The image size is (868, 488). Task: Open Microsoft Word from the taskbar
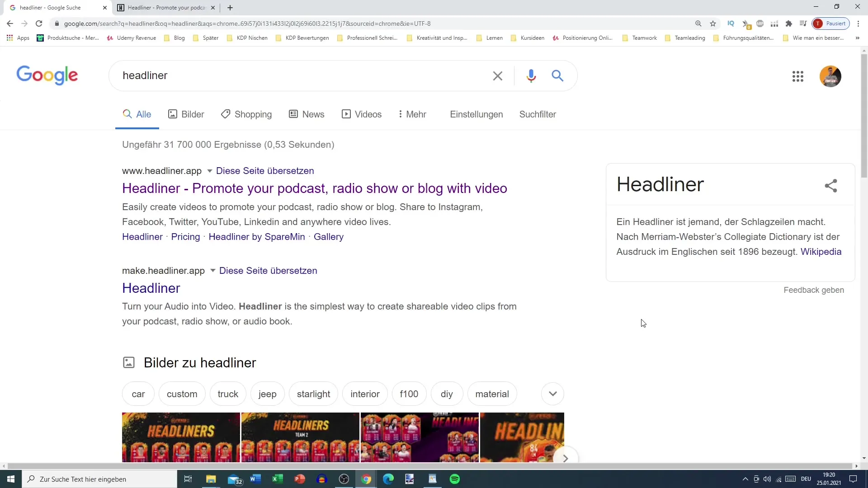(255, 479)
